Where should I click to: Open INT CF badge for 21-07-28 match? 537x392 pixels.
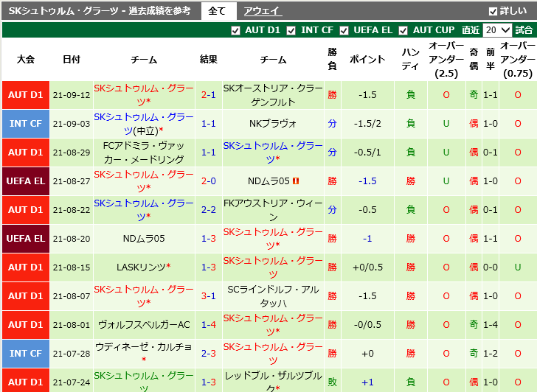coord(26,354)
